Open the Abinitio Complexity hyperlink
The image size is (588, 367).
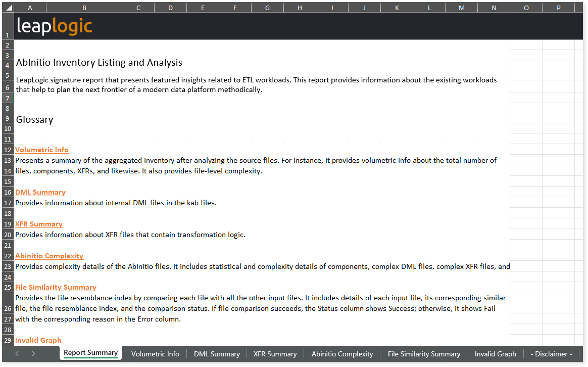(x=49, y=256)
